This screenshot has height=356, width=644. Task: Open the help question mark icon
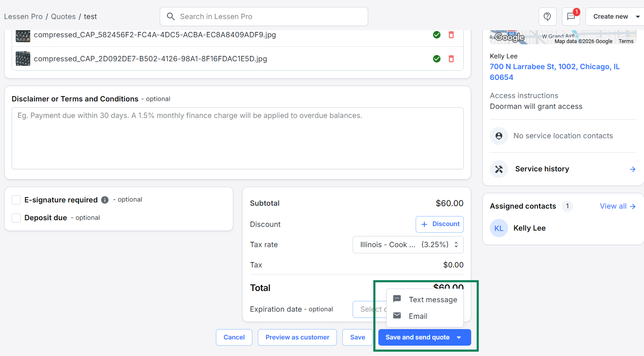(x=547, y=17)
